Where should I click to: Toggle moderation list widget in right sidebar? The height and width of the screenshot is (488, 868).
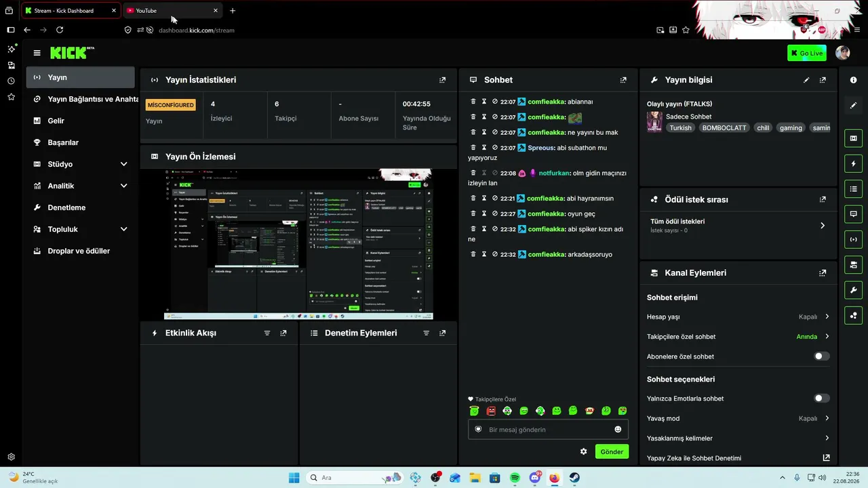click(853, 188)
